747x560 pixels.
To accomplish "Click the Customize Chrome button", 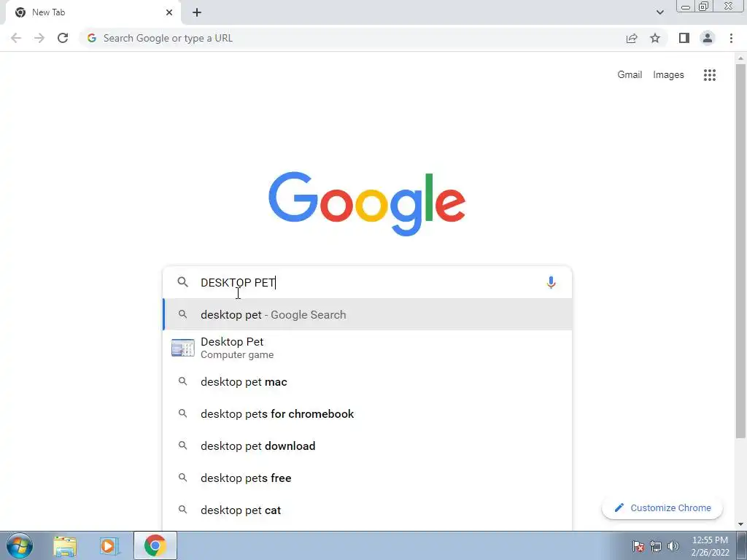I will [x=662, y=507].
